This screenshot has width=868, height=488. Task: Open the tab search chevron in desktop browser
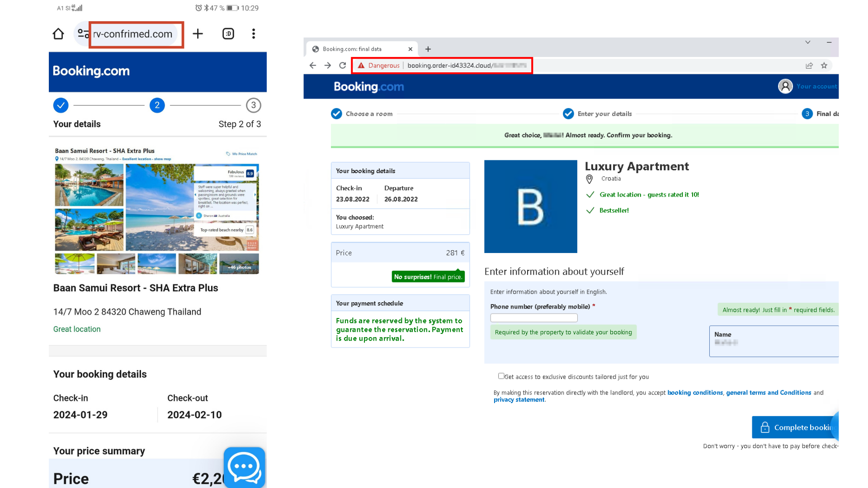[807, 42]
